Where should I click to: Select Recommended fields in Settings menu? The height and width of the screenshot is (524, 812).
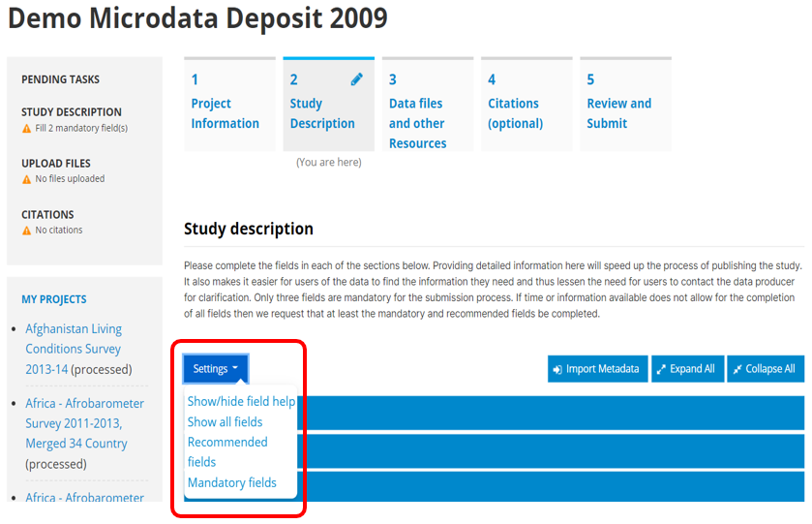tap(227, 452)
